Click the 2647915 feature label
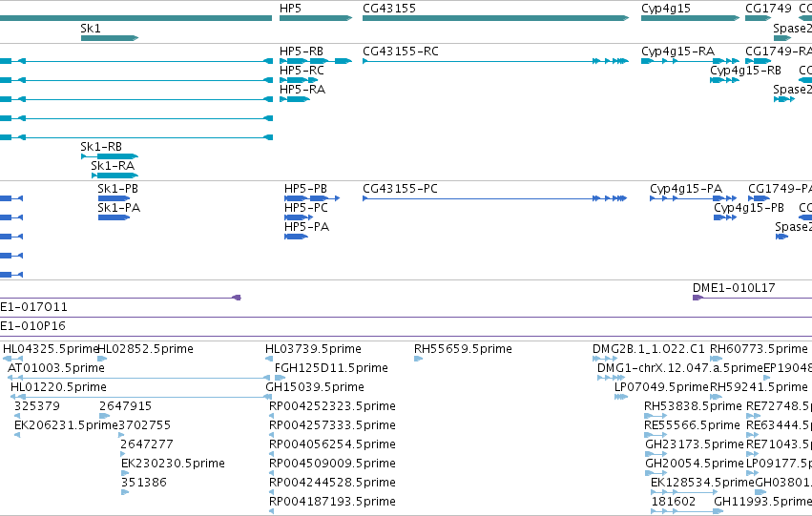The image size is (812, 516). 125,406
